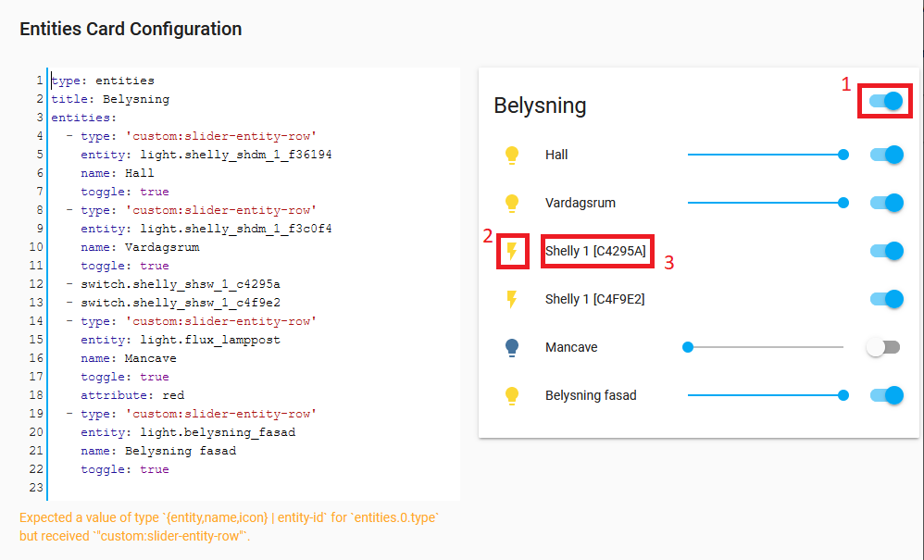
Task: Enable the Mancave toggle switch
Action: [x=883, y=347]
